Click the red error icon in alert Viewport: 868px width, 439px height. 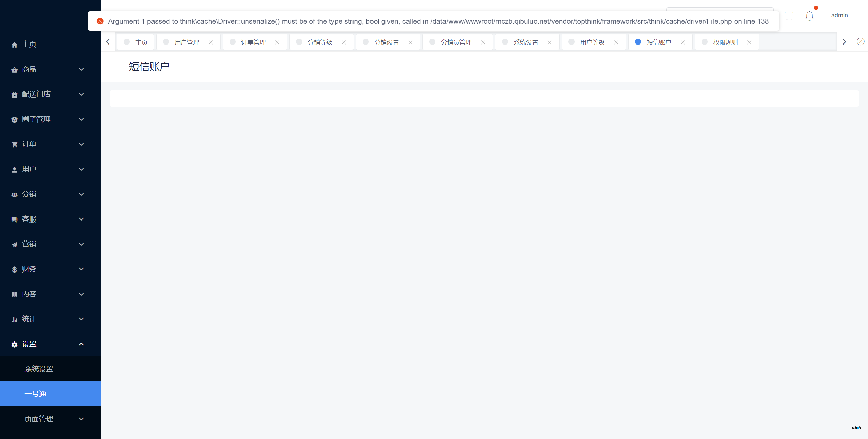(x=100, y=21)
